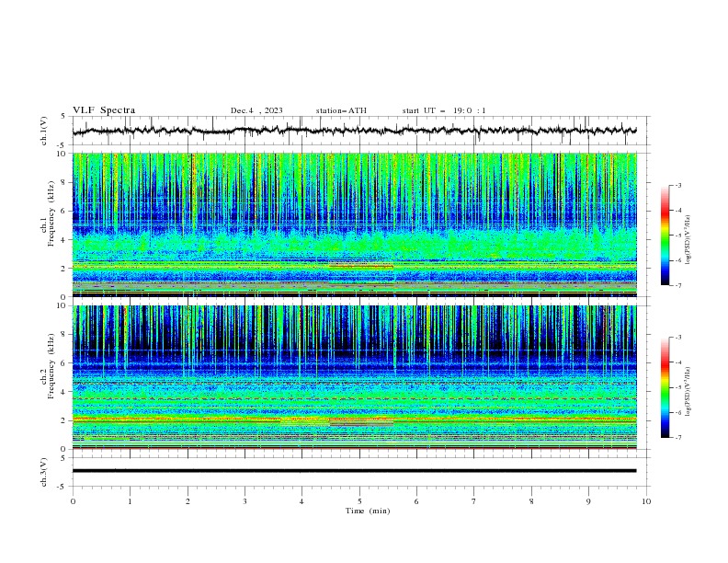Click the "ch.3(V)" axis label
The image size is (728, 563).
tap(44, 472)
